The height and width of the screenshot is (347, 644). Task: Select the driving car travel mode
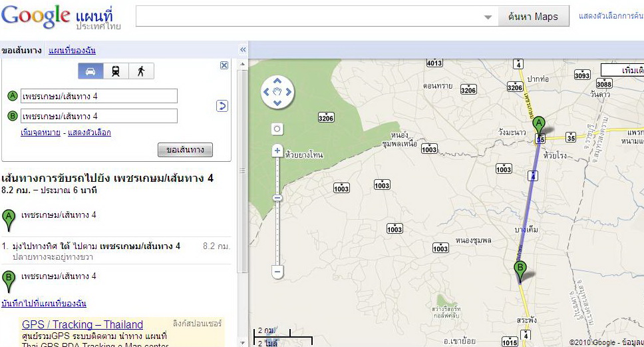[x=90, y=71]
